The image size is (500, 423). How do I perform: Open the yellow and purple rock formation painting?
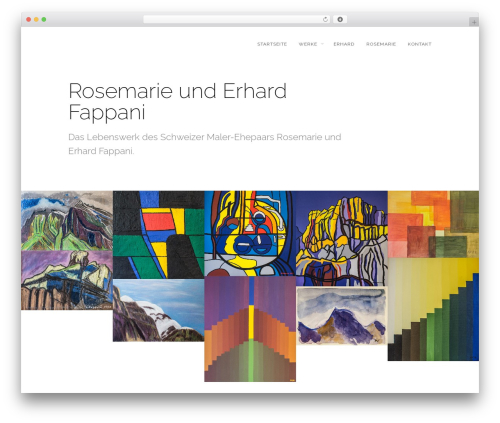tap(342, 238)
